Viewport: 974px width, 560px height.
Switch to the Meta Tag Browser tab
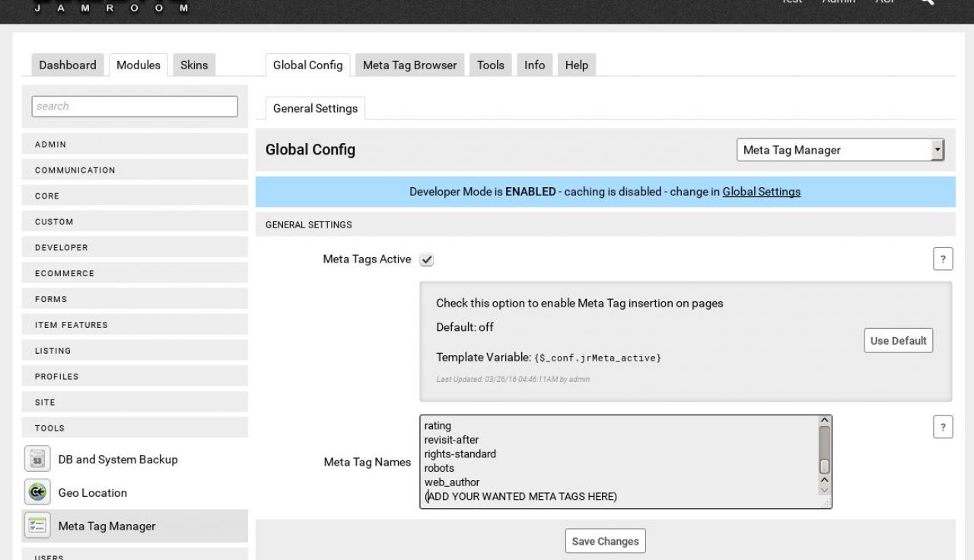[409, 65]
